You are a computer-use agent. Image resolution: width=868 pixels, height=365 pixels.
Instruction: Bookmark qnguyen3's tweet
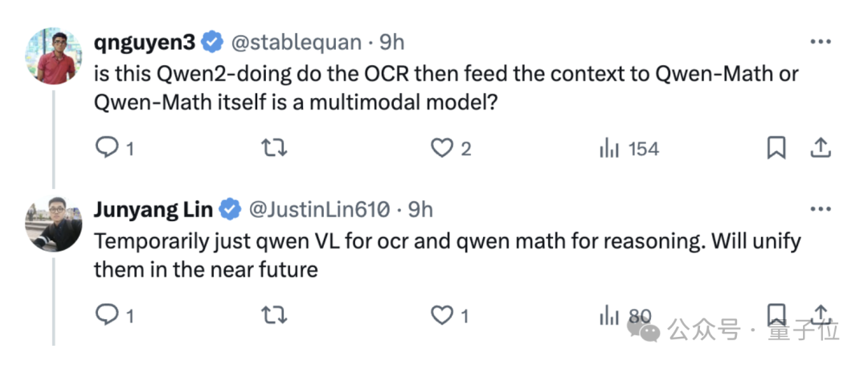pyautogui.click(x=776, y=149)
